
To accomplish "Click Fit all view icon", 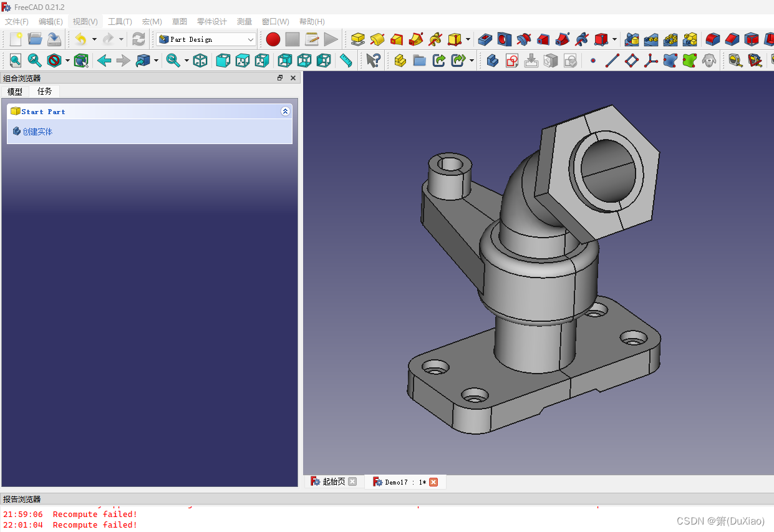I will pyautogui.click(x=16, y=60).
